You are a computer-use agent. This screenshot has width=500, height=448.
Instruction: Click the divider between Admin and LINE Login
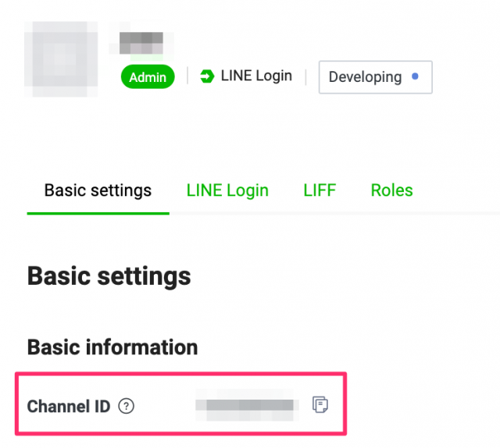point(187,76)
